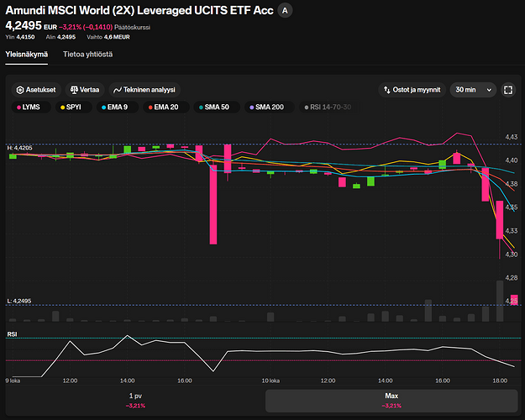Toggle the SMA 50 indicator chip
525x420 pixels.
click(x=217, y=108)
